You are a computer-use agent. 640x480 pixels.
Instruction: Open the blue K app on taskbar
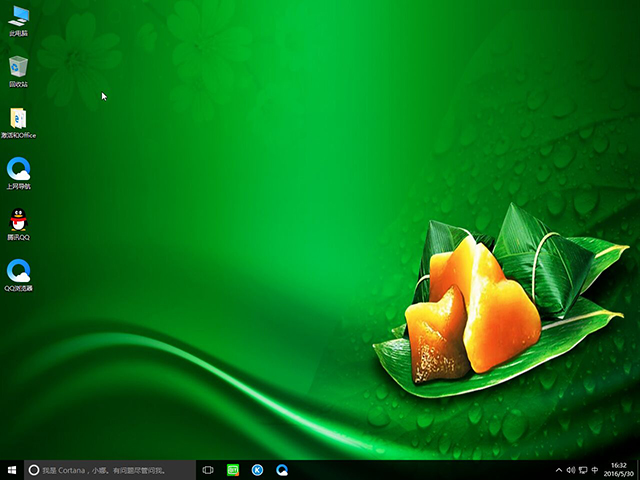coord(257,469)
